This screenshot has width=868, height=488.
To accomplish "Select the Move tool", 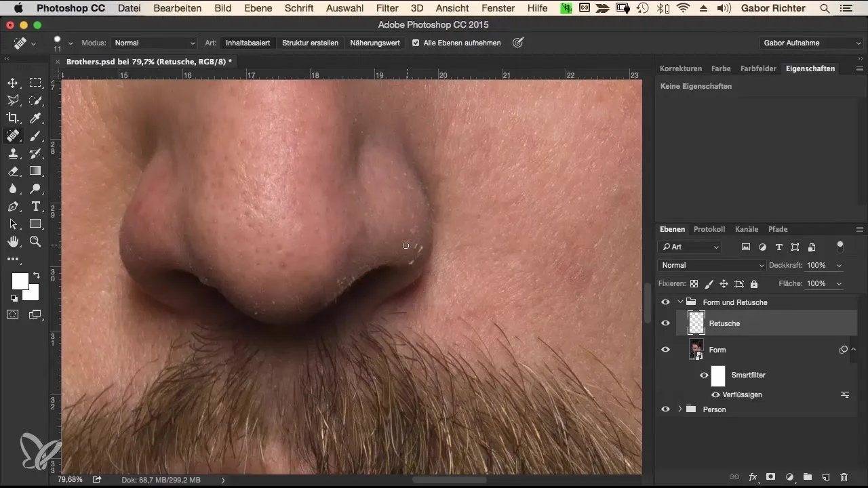I will point(13,83).
